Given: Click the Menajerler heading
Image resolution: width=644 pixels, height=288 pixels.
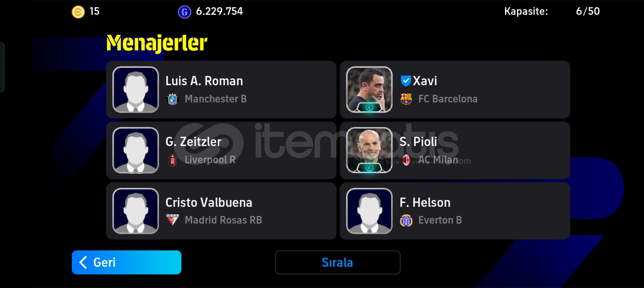Looking at the screenshot, I should [157, 43].
